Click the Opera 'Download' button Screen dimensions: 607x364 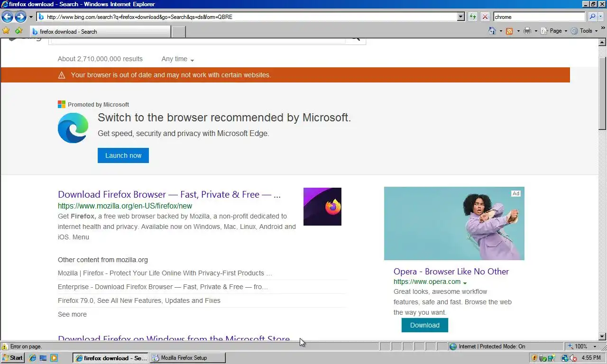pyautogui.click(x=425, y=325)
